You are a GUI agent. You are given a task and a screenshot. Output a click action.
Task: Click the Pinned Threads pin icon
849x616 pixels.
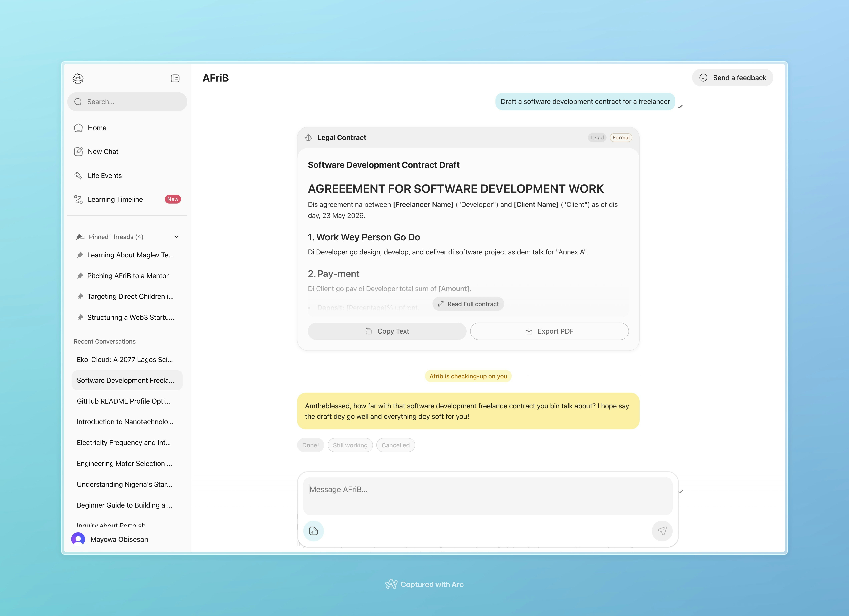(x=80, y=237)
